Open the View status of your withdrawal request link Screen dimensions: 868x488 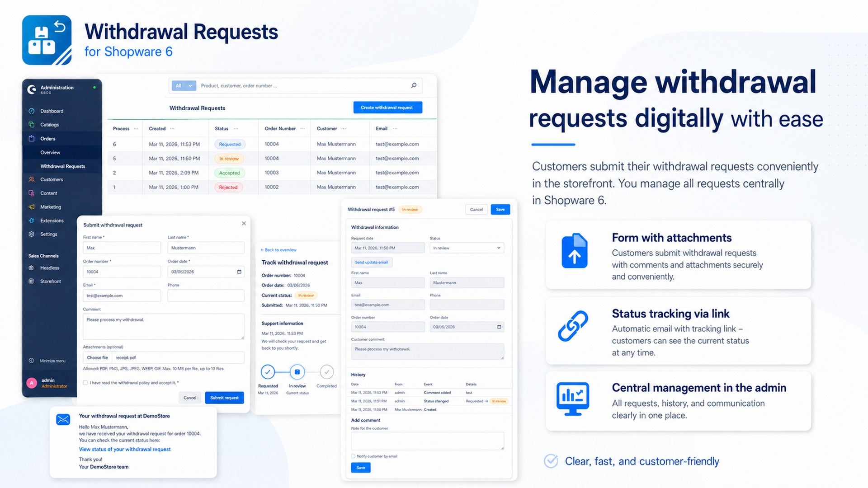coord(125,450)
